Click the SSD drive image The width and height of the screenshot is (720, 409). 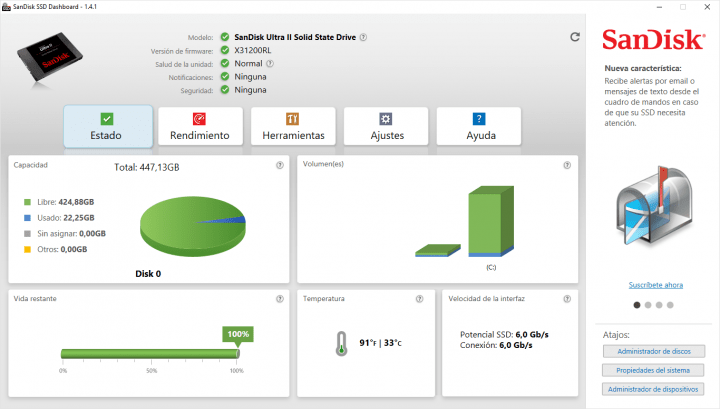(50, 57)
